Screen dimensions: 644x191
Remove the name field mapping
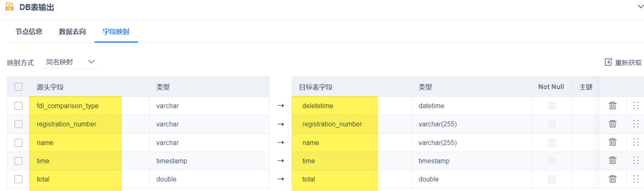click(x=612, y=142)
